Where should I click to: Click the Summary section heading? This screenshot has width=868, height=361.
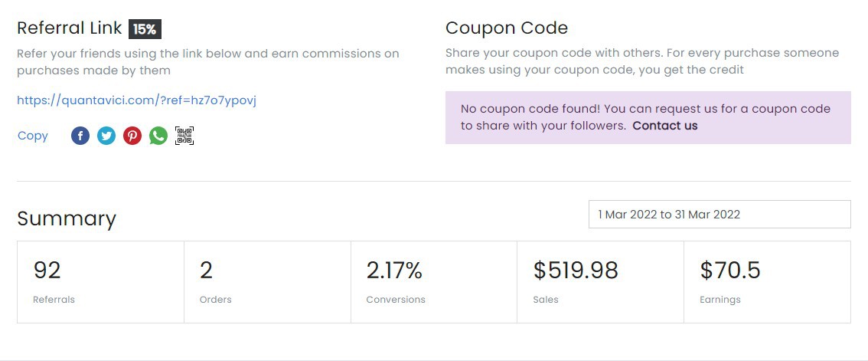tap(67, 218)
